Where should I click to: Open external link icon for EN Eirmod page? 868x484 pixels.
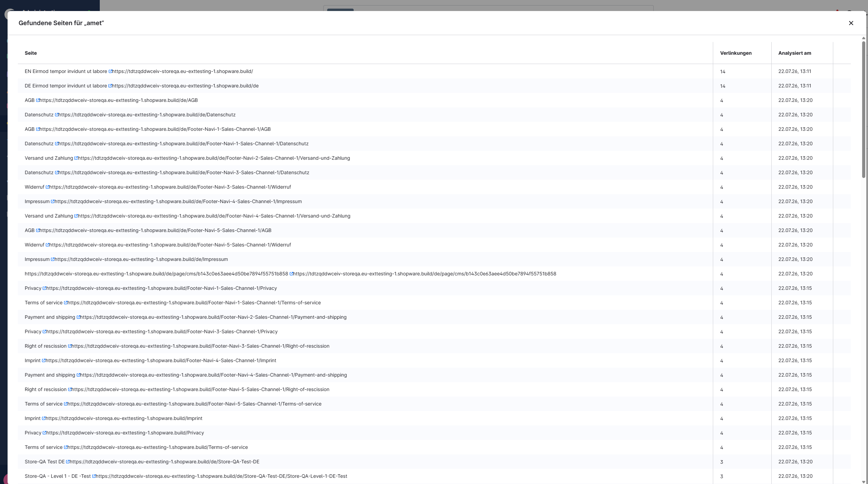click(110, 71)
